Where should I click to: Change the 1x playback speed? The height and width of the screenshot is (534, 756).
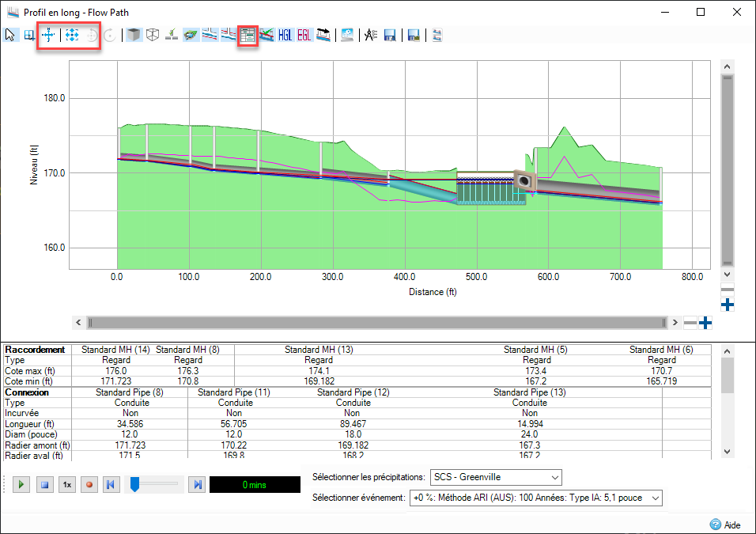click(x=67, y=484)
